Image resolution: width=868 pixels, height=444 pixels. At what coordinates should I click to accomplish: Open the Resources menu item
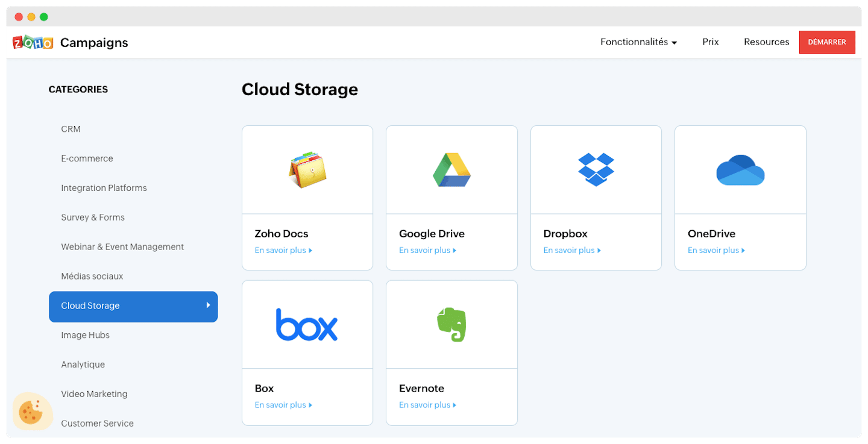767,42
